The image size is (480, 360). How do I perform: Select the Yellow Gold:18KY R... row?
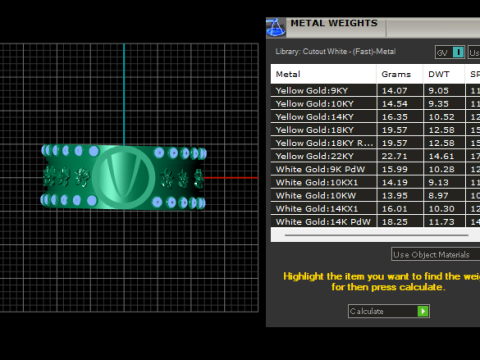coord(375,143)
